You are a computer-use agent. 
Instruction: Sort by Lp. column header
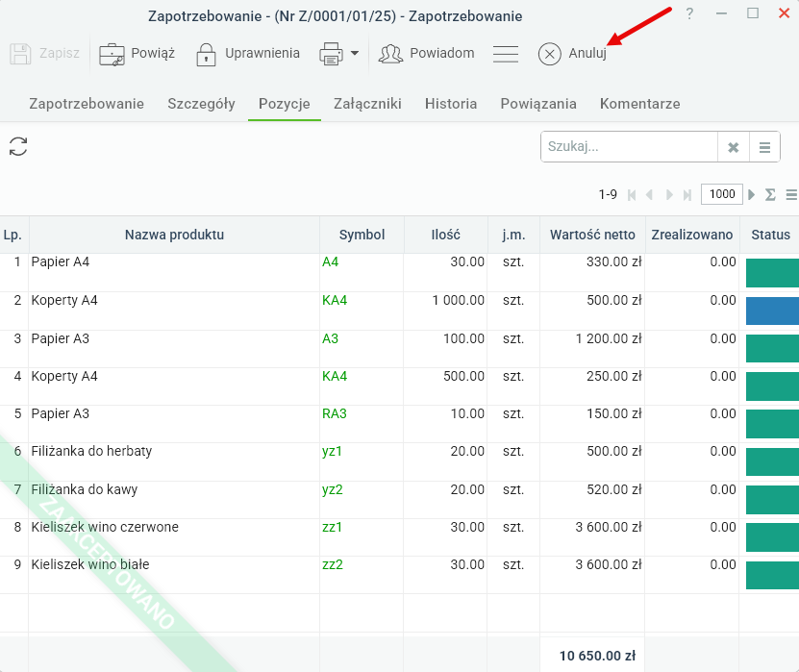[12, 235]
